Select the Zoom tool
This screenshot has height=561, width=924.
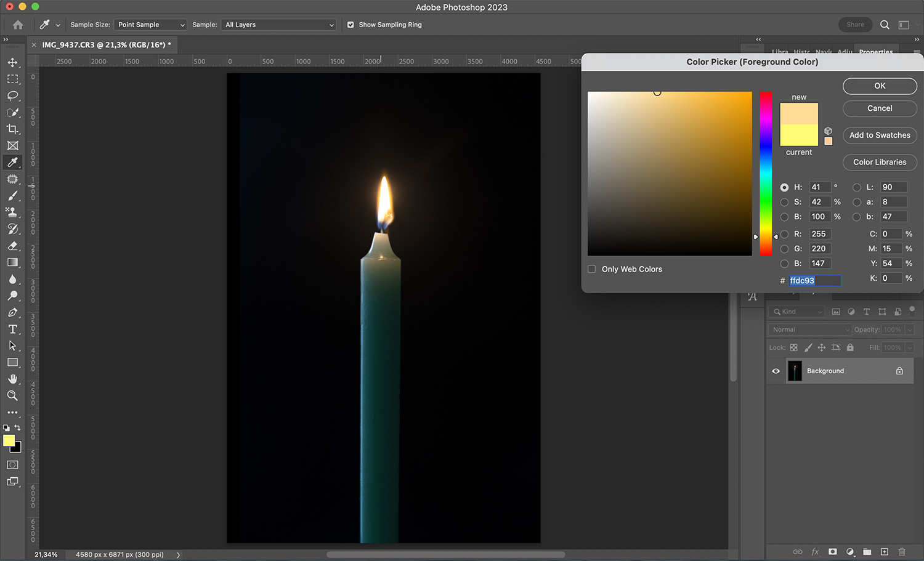(x=12, y=395)
